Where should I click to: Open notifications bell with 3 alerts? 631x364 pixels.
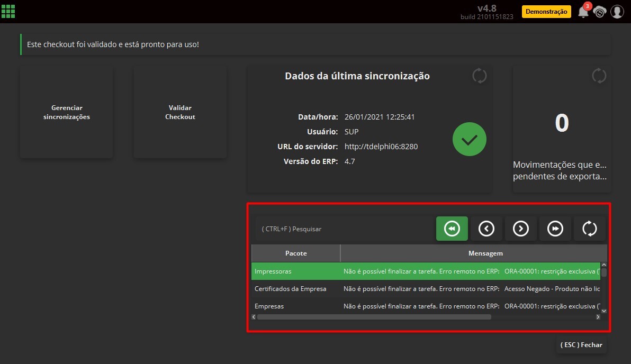pyautogui.click(x=583, y=11)
